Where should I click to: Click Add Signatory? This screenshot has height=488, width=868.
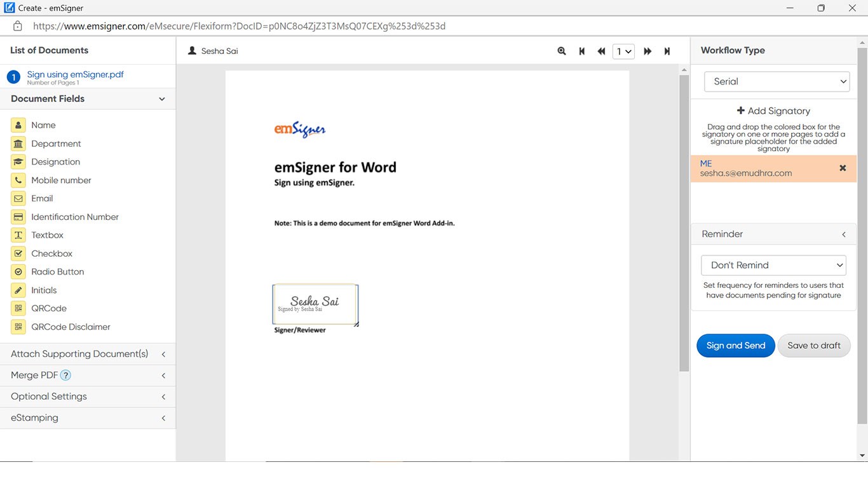pos(773,111)
